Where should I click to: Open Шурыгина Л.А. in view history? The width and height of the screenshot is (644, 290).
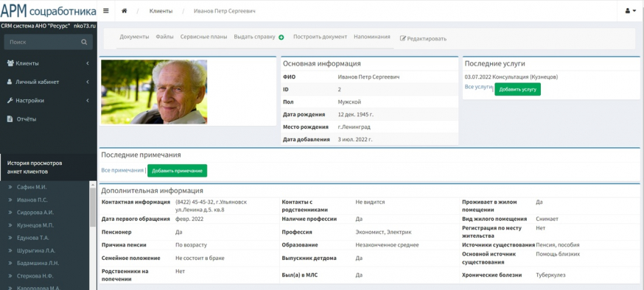click(x=36, y=251)
